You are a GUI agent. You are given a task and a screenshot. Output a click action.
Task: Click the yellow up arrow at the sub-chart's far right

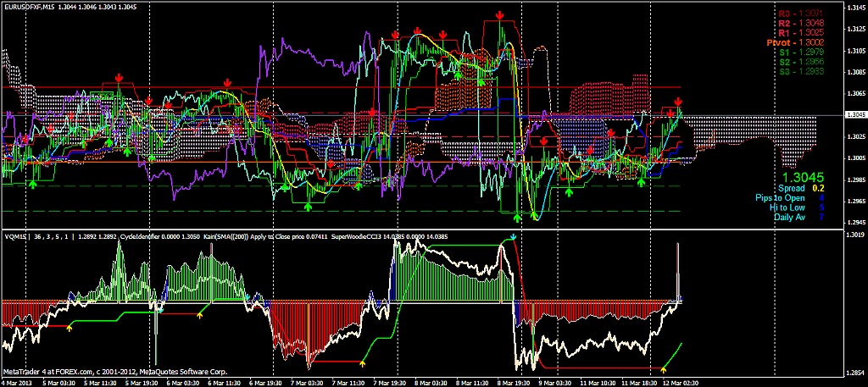point(663,368)
